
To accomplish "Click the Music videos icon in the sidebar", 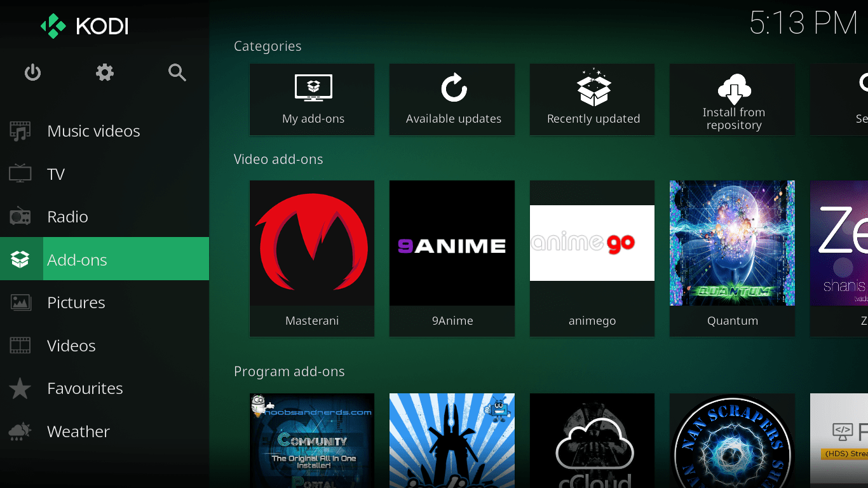I will point(20,132).
